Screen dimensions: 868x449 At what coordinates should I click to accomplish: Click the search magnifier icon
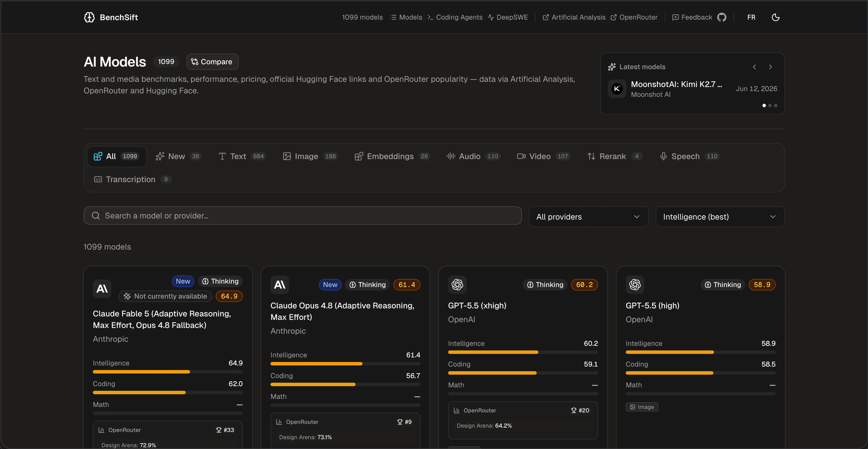click(x=96, y=216)
